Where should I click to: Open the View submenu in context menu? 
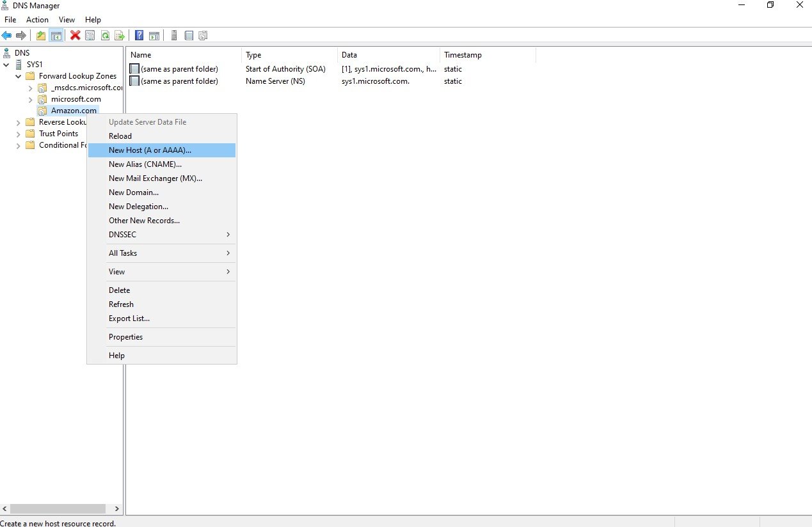point(162,272)
